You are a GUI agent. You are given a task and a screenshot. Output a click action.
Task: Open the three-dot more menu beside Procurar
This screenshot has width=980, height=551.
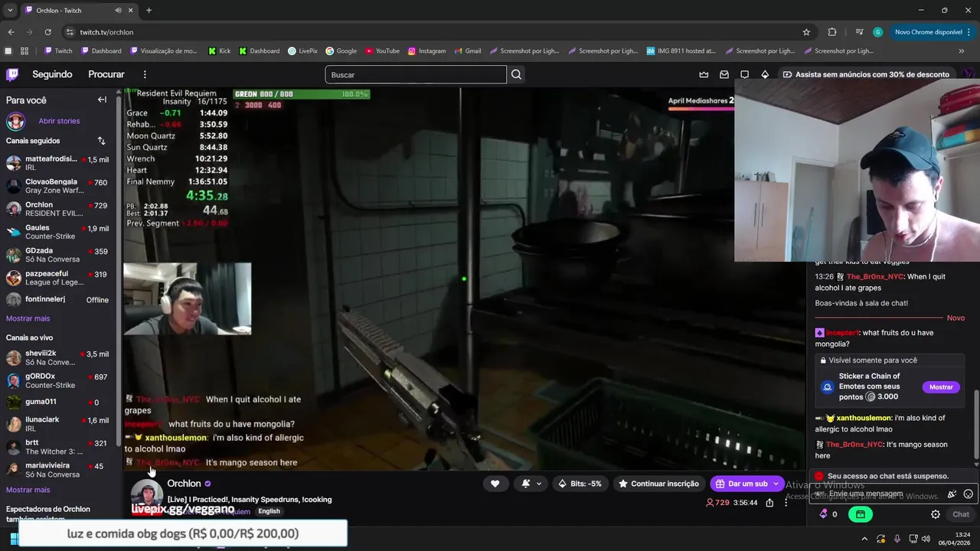[145, 74]
